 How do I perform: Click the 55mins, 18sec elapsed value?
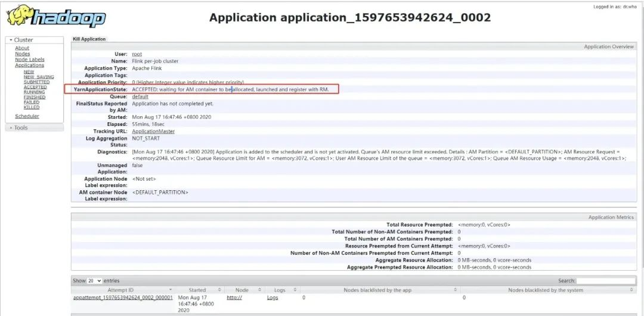(148, 124)
